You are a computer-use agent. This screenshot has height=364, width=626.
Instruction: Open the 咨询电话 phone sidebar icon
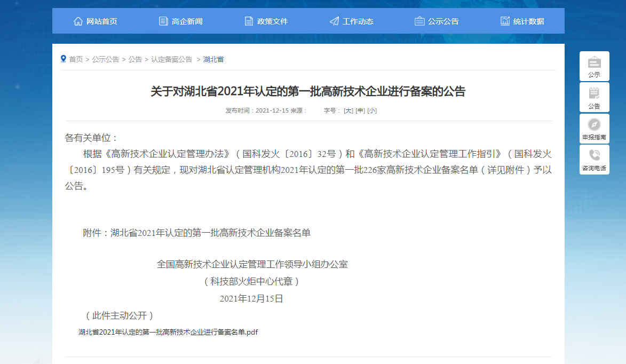tap(594, 155)
